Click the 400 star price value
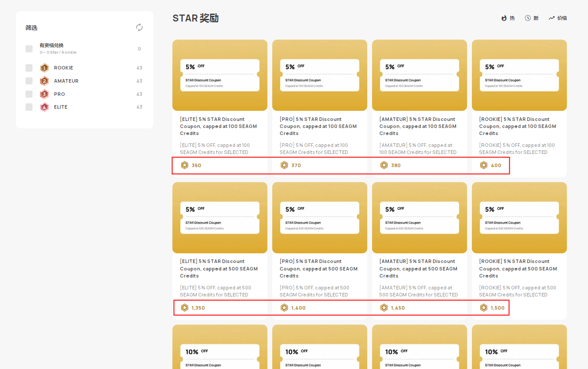Viewport: 588px width, 369px height. [x=496, y=165]
